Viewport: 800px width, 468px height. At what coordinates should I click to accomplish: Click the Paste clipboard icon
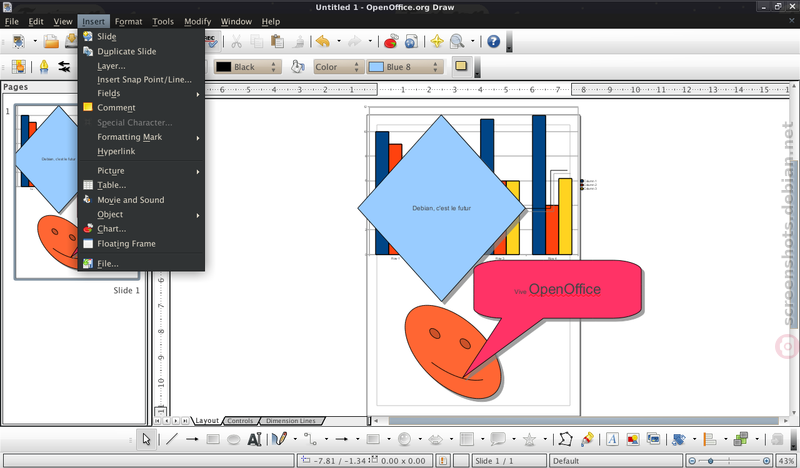coord(277,41)
